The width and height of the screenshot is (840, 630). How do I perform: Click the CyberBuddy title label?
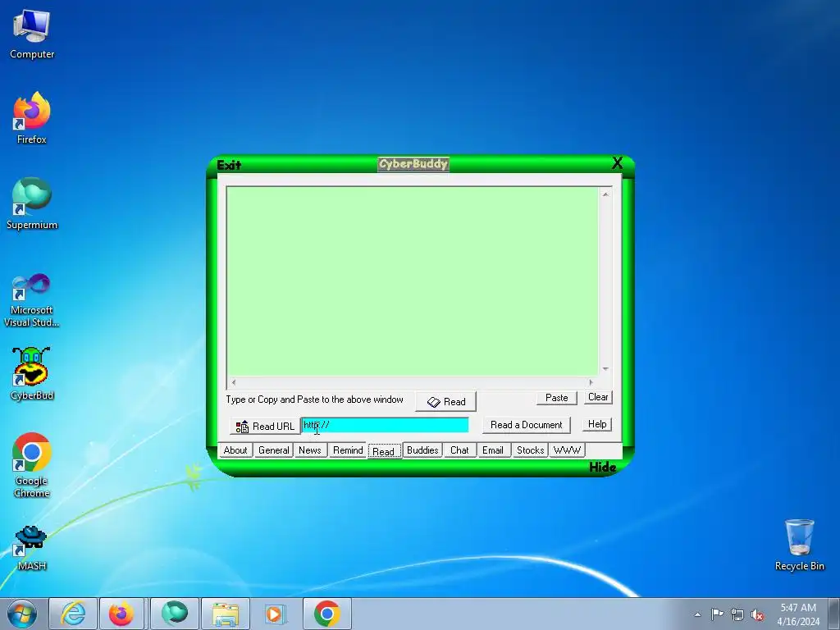(x=413, y=164)
